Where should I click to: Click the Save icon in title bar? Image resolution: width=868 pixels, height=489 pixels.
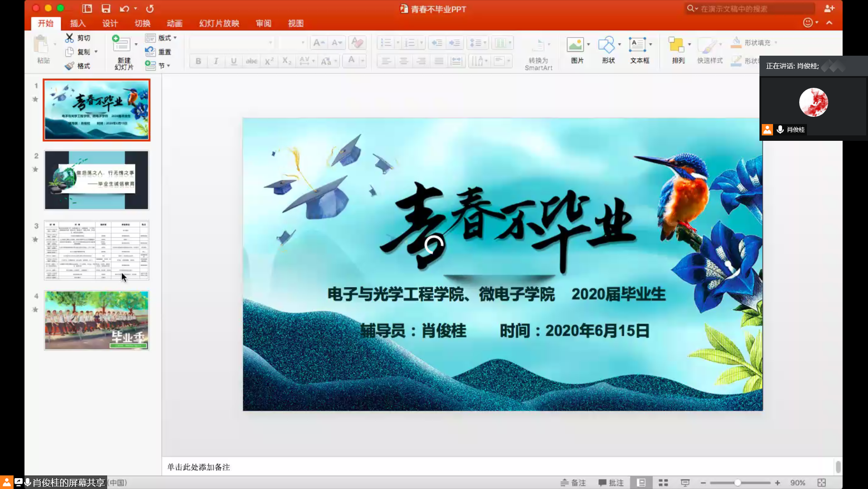point(106,9)
